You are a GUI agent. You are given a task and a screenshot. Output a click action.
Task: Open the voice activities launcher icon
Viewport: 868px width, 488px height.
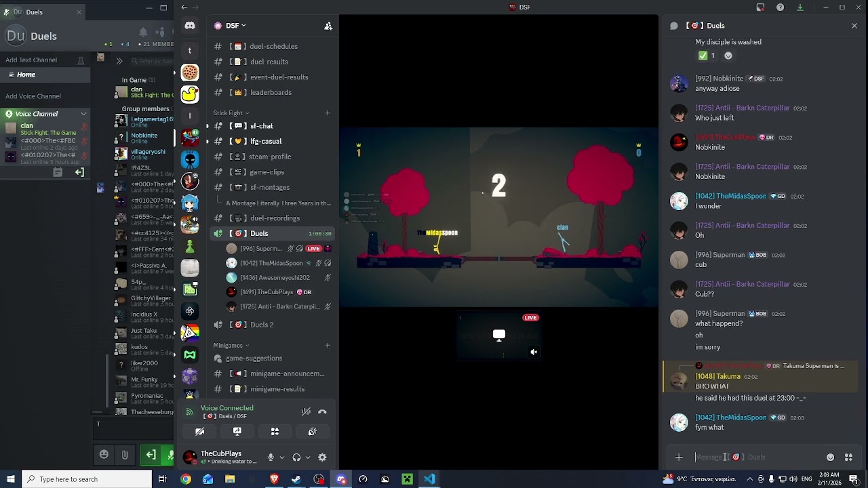pos(275,431)
